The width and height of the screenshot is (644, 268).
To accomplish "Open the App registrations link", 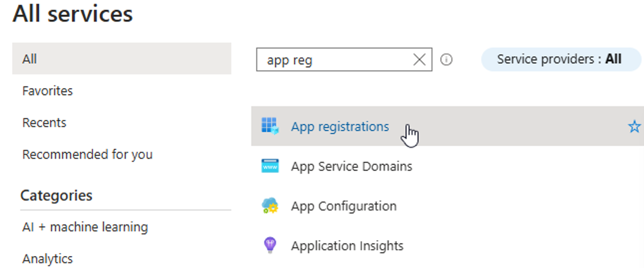I will (340, 127).
